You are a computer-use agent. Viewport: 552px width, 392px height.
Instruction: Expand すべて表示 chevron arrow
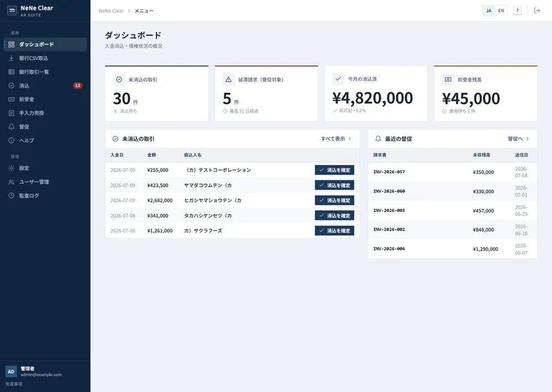(349, 138)
